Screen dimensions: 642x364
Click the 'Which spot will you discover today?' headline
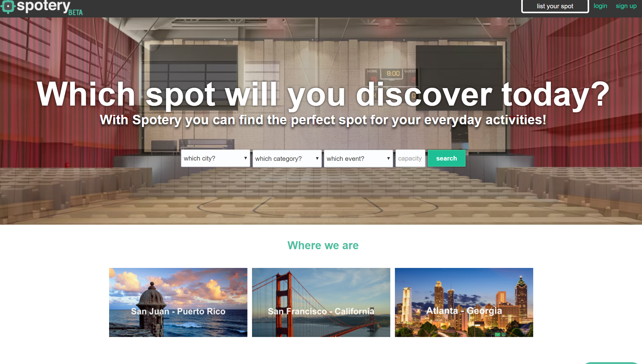click(323, 94)
